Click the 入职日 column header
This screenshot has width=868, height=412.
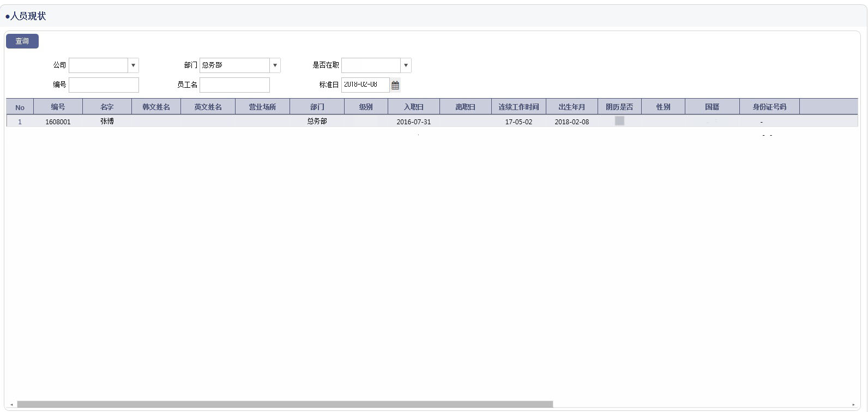pyautogui.click(x=413, y=107)
